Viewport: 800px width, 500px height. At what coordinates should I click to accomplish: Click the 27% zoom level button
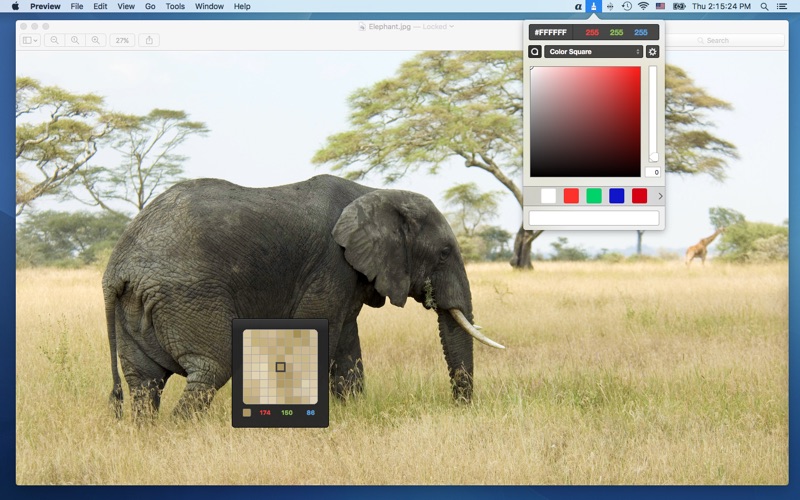[122, 41]
